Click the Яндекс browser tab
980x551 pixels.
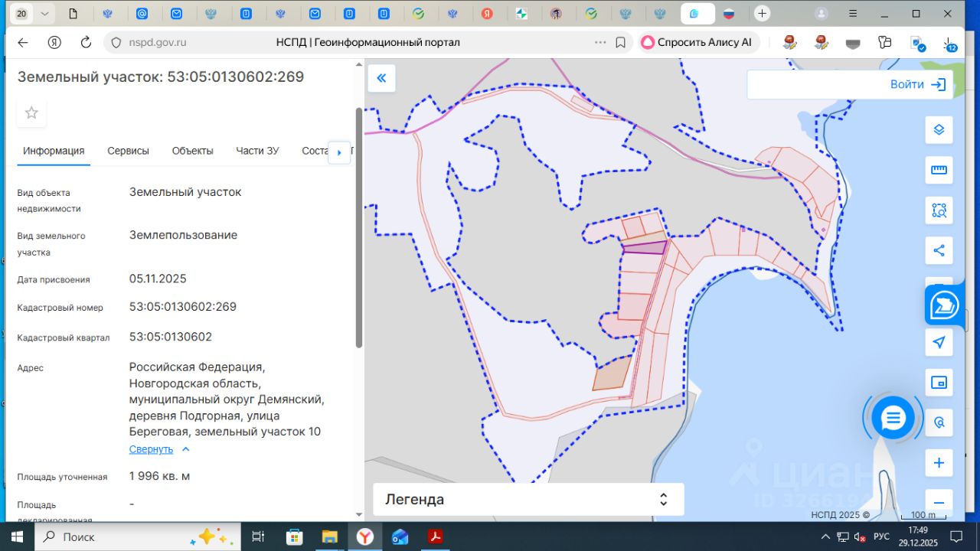(487, 14)
